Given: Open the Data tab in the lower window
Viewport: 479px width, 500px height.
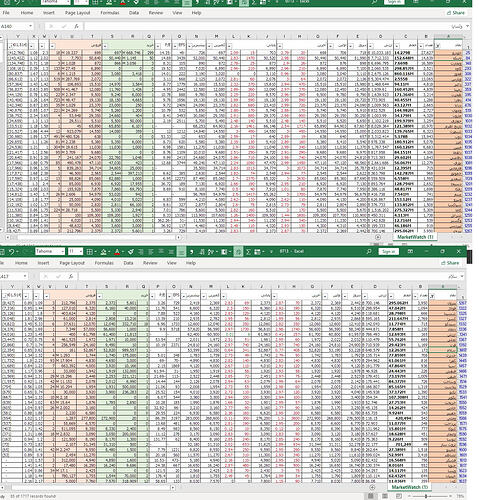Looking at the screenshot, I should tap(128, 263).
